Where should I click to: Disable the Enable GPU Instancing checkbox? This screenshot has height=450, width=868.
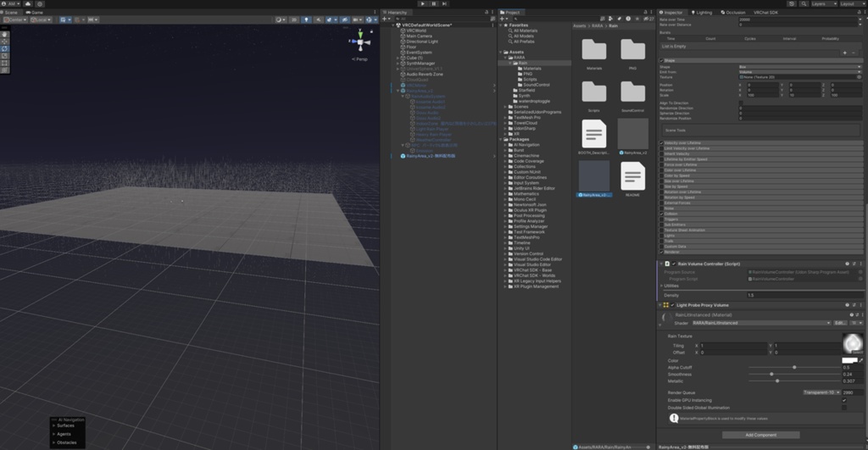(x=844, y=400)
